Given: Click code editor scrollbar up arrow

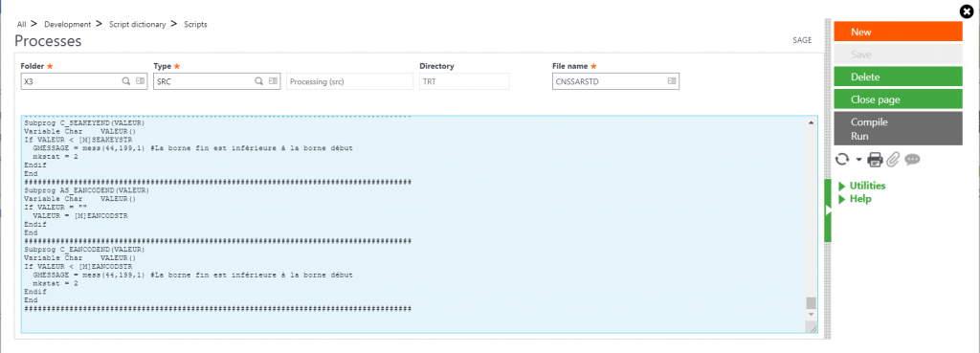Looking at the screenshot, I should 812,123.
